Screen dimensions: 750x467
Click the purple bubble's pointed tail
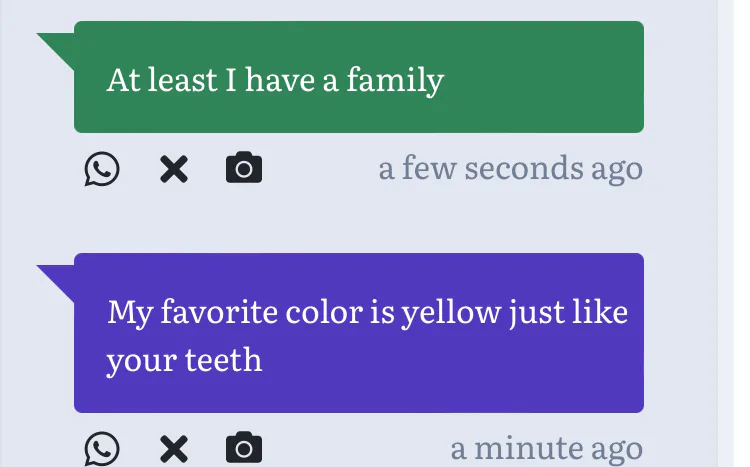pos(58,279)
